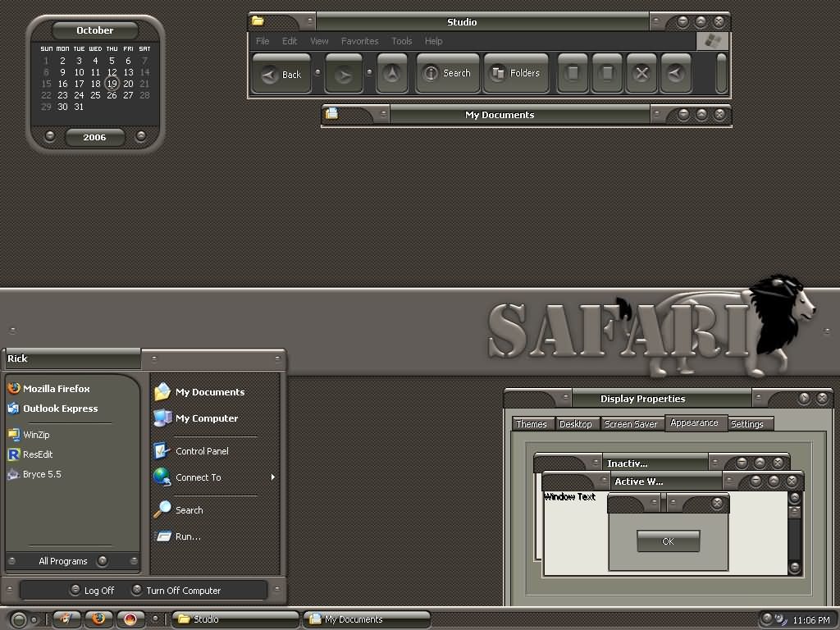The width and height of the screenshot is (840, 630).
Task: Click the Back button in Studio toolbar
Action: (x=282, y=73)
